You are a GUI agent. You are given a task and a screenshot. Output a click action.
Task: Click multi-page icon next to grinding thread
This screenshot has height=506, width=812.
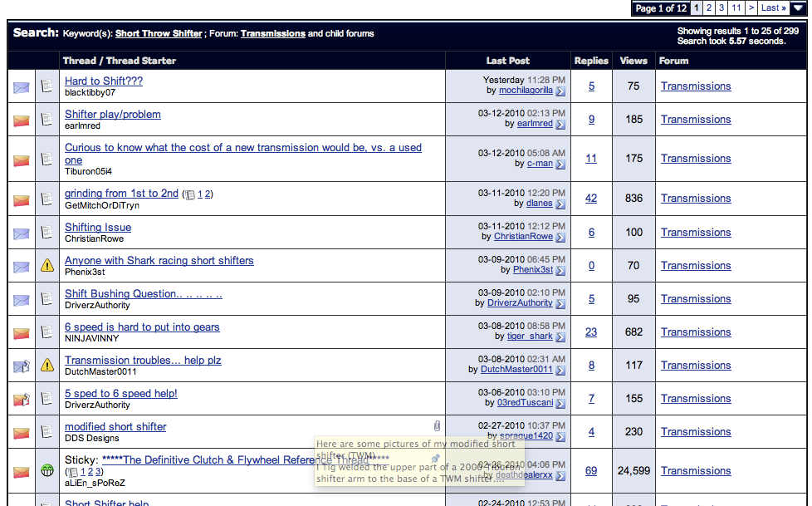(x=189, y=194)
